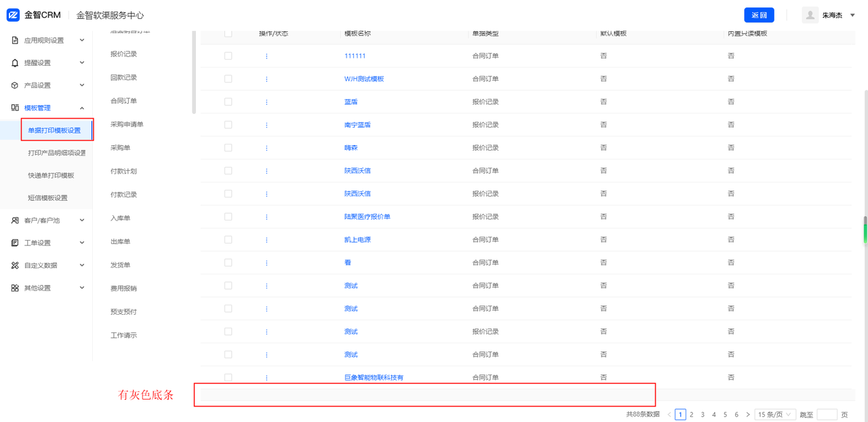The height and width of the screenshot is (422, 868).
Task: Tick the checkbox for WJH测试模板
Action: coord(228,79)
